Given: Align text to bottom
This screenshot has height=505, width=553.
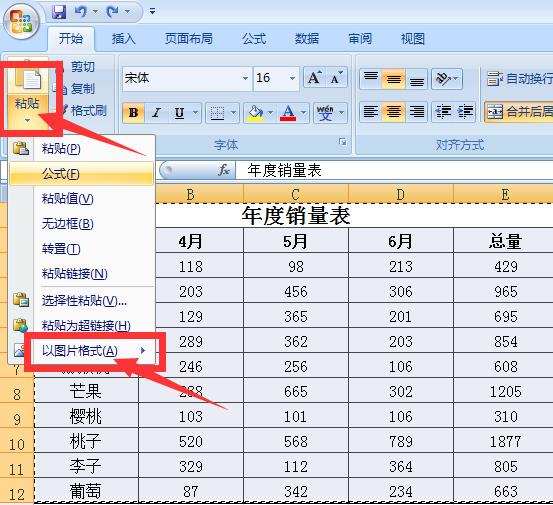Looking at the screenshot, I should pos(417,78).
